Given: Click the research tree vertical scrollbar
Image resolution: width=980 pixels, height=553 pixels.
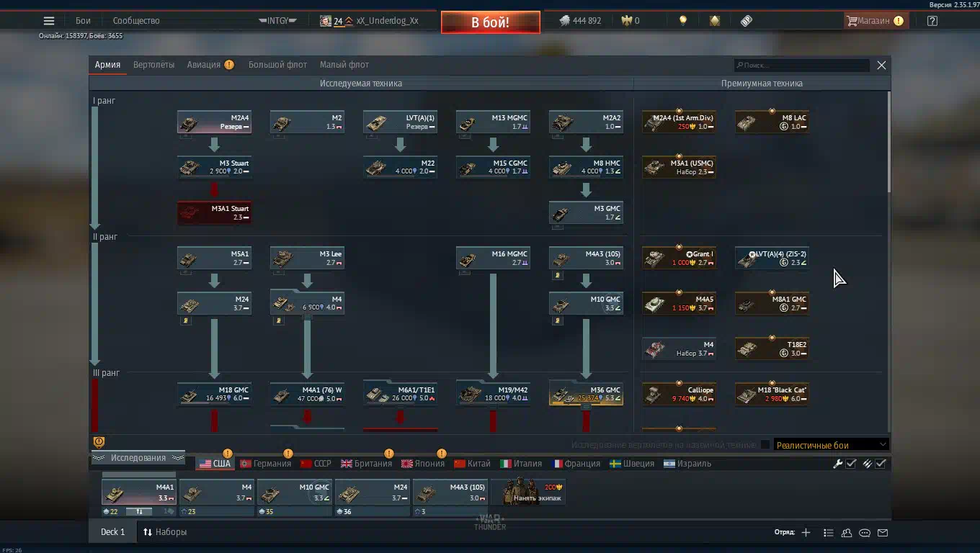Looking at the screenshot, I should (x=888, y=142).
